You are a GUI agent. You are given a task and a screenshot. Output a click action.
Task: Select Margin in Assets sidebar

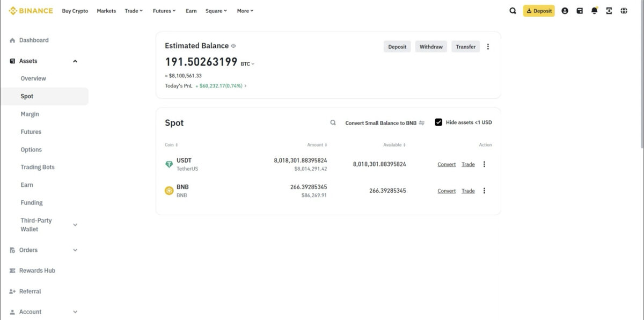30,114
